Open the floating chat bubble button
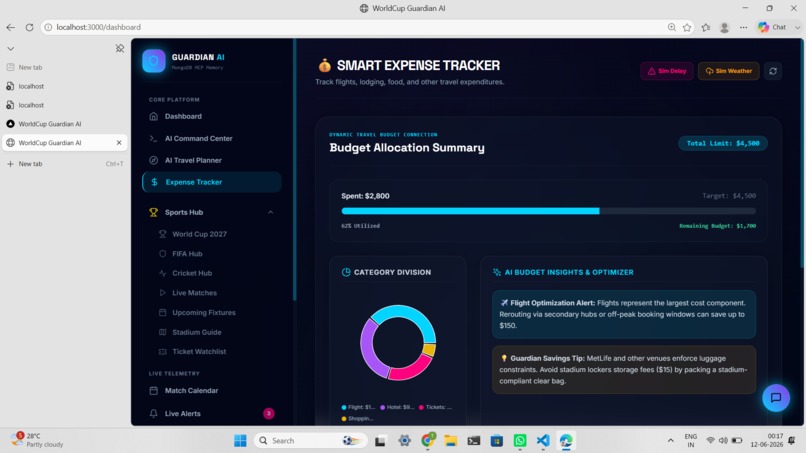Viewport: 806px width, 453px height. [776, 397]
